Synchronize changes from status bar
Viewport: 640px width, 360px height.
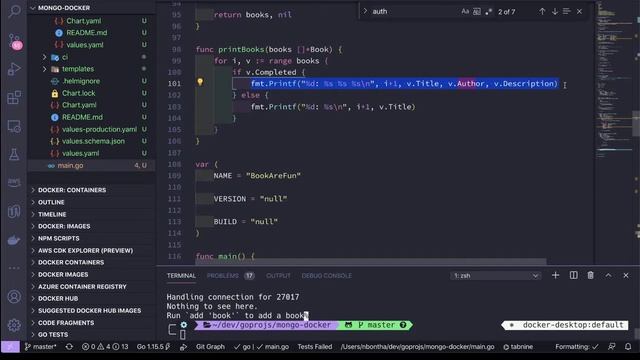[69, 347]
